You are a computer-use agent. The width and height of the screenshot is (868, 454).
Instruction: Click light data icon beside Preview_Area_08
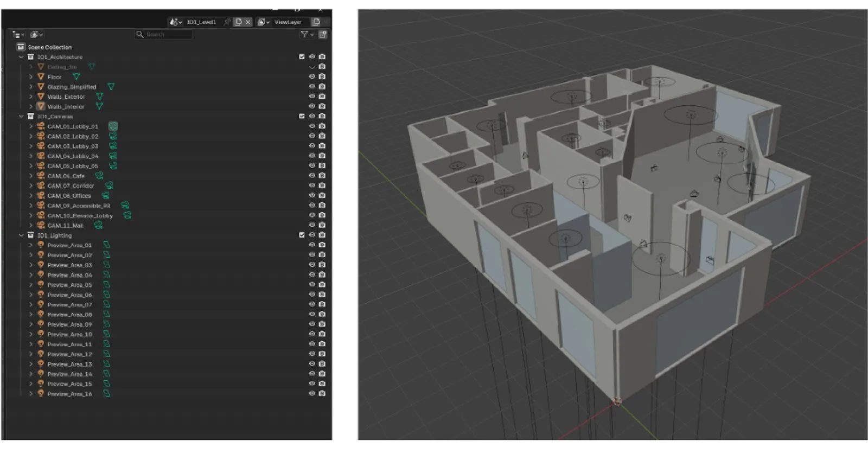pos(106,315)
